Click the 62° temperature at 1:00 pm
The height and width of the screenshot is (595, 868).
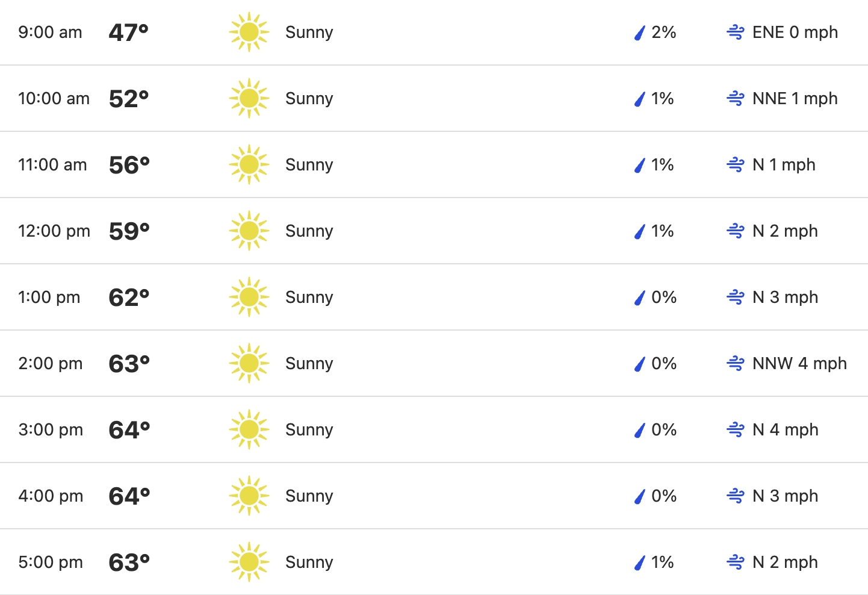129,297
